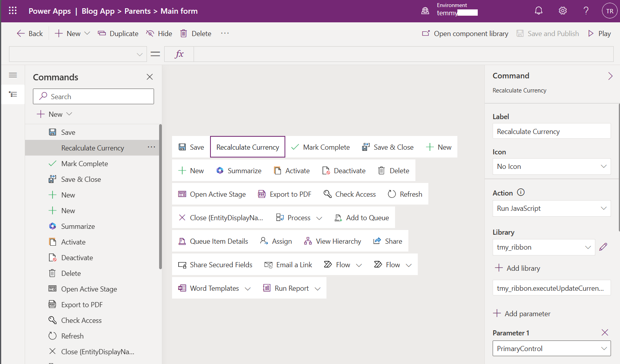Click the Label field with Recalculate Currency
This screenshot has width=620, height=364.
[551, 131]
